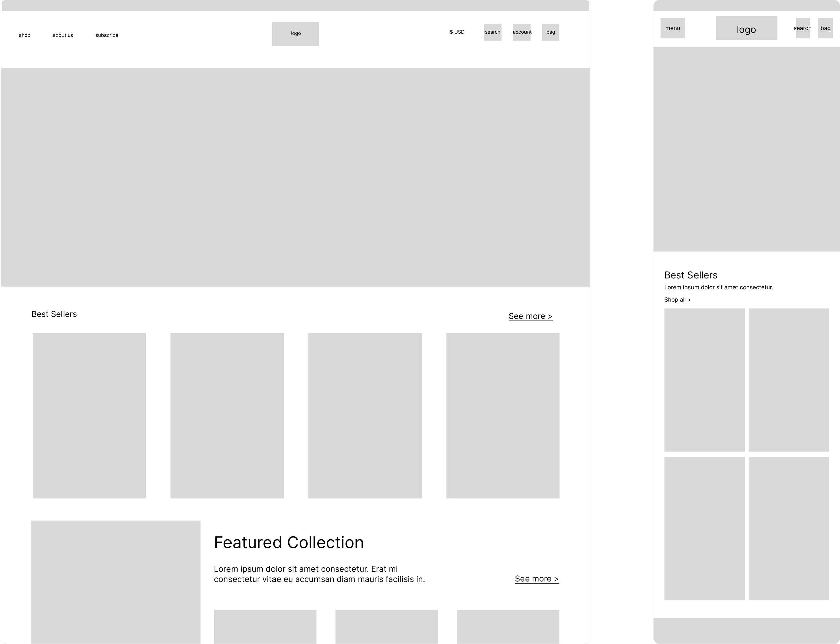This screenshot has width=840, height=644.
Task: Click See more beside Best Sellers
Action: [x=531, y=317]
